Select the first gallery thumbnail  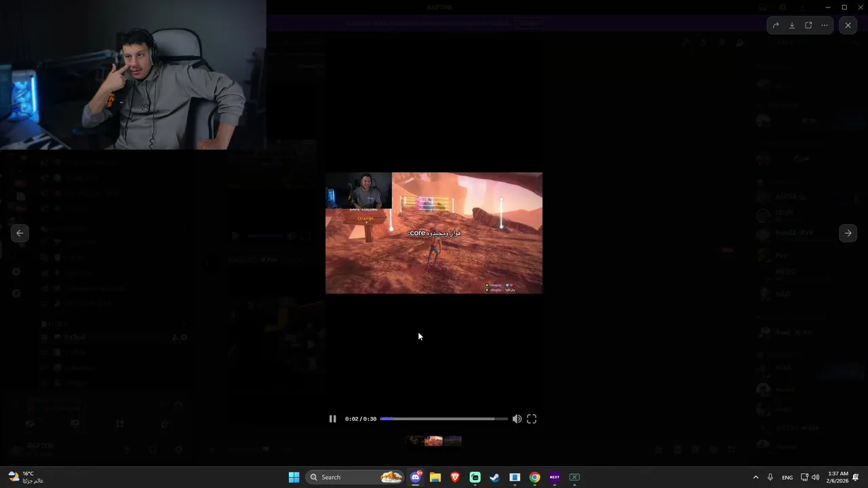[415, 441]
